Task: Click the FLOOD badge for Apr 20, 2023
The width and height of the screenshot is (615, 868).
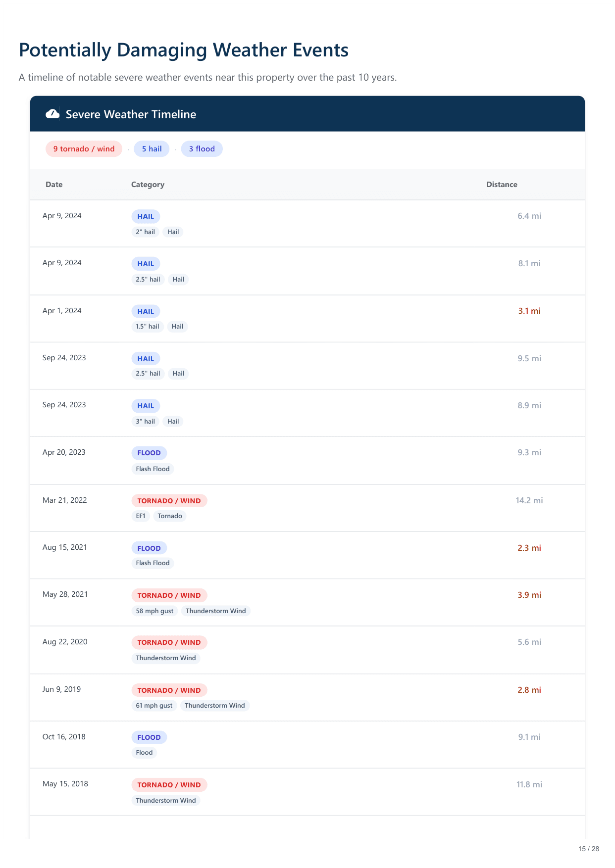Action: [149, 453]
